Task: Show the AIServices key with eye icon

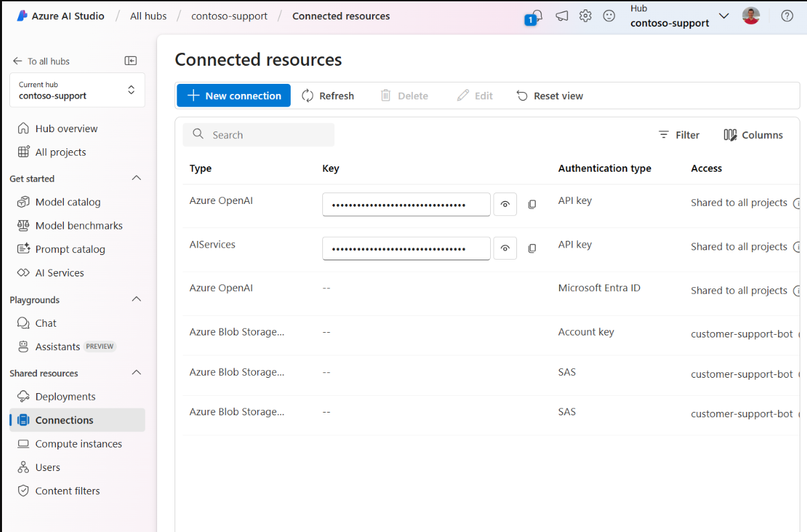Action: [505, 248]
